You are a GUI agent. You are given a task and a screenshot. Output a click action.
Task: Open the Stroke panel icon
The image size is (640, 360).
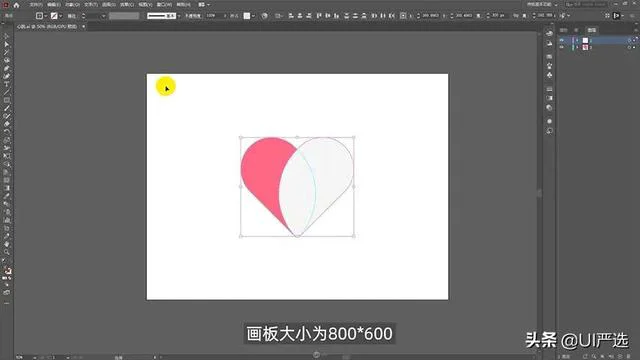point(549,89)
